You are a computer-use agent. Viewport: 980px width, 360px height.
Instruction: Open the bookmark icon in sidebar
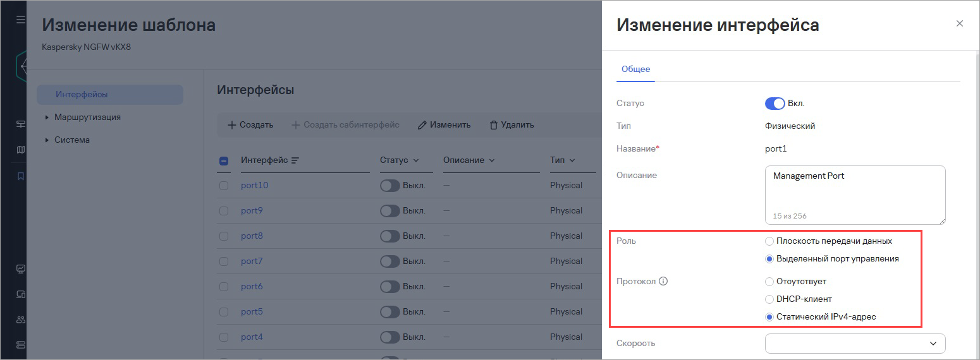pos(21,176)
